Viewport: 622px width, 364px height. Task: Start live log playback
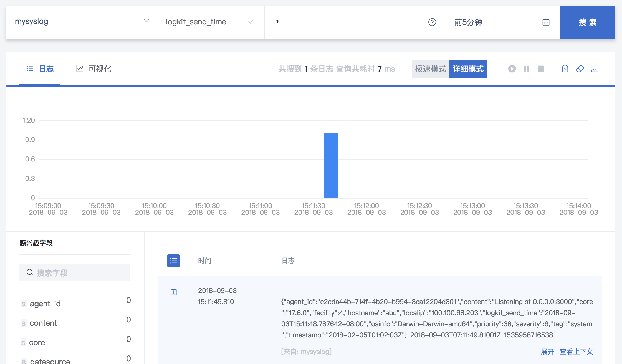[x=512, y=69]
